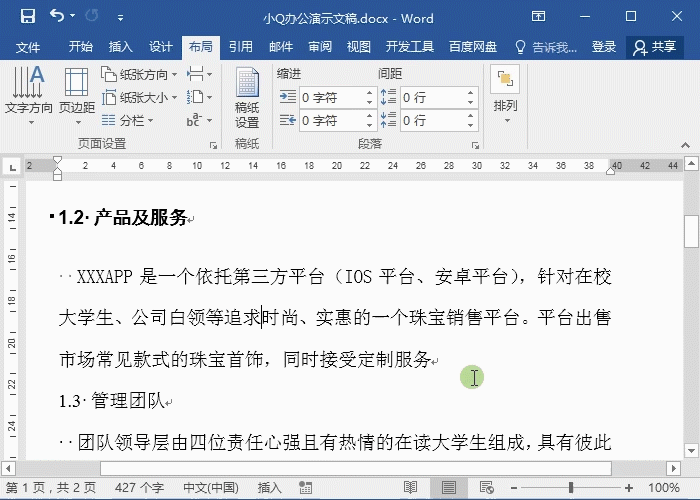Increase the right indent value

tap(369, 116)
